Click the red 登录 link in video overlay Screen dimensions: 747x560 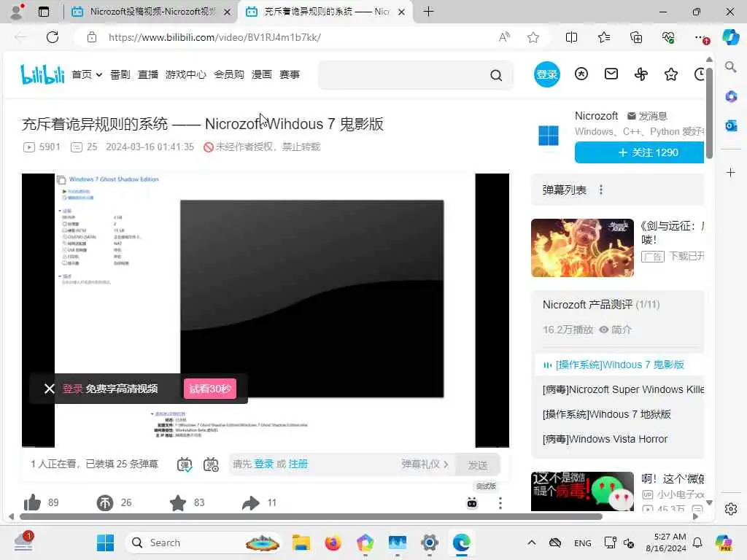pyautogui.click(x=73, y=389)
